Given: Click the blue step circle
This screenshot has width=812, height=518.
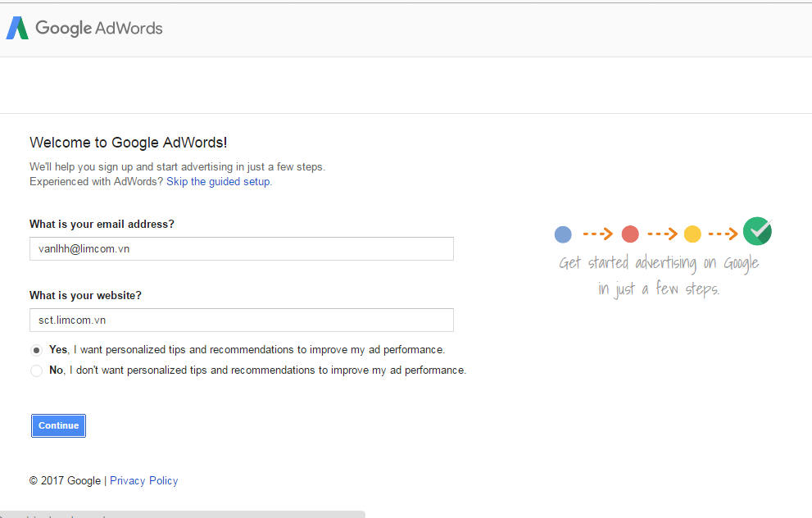Looking at the screenshot, I should (x=563, y=234).
